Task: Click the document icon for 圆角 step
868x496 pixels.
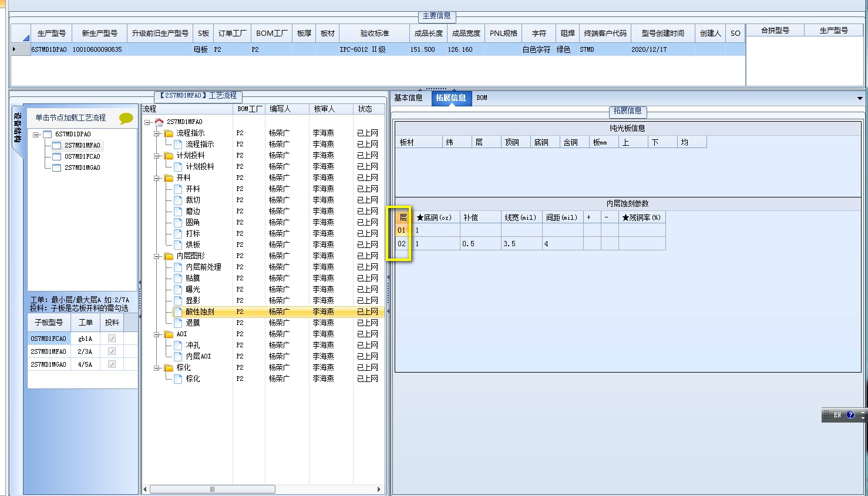Action: (178, 222)
